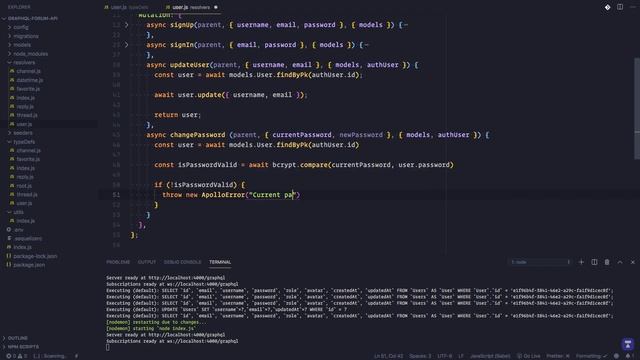The width and height of the screenshot is (640, 360).
Task: Kill the terminal with trash icon
Action: 607,262
